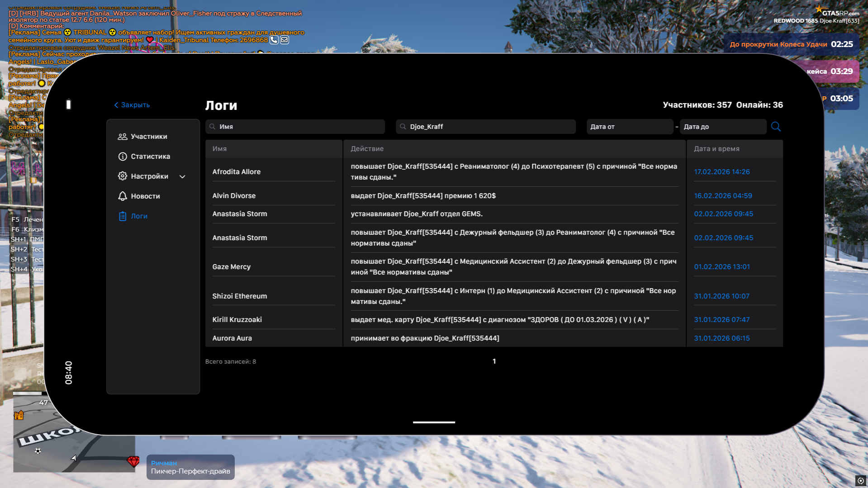Click the phone home indicator bar
Screen dimensions: 868x488
point(434,422)
